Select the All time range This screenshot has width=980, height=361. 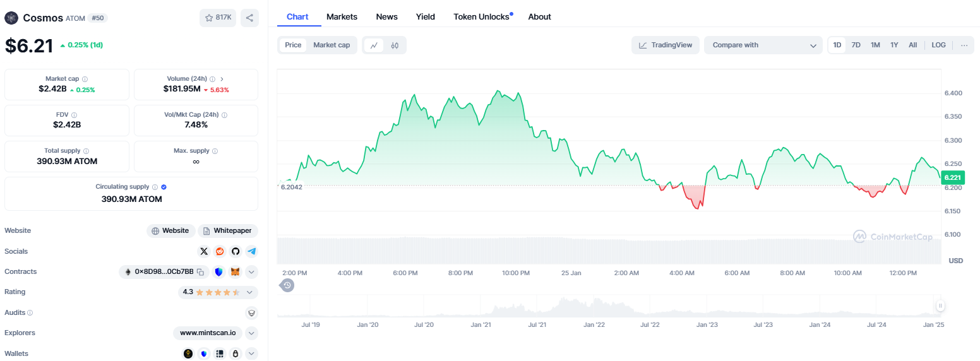913,45
